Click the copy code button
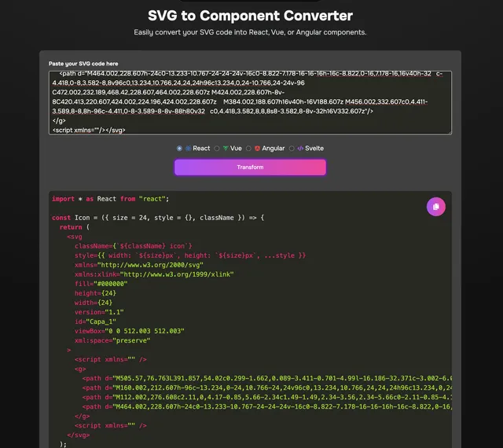The image size is (503, 448). pyautogui.click(x=435, y=207)
